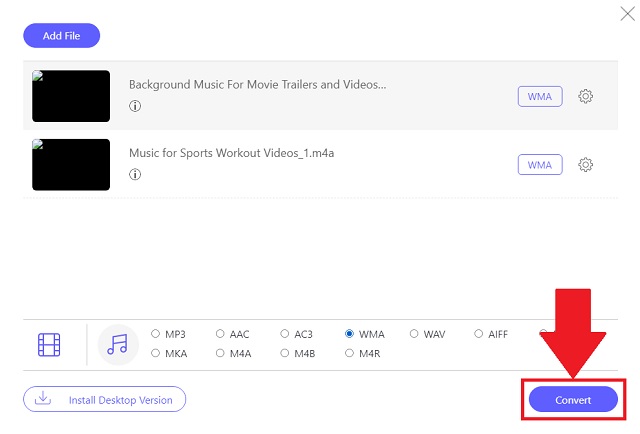Show info for Music for Sports Workout Videos_1.m4a

point(135,174)
